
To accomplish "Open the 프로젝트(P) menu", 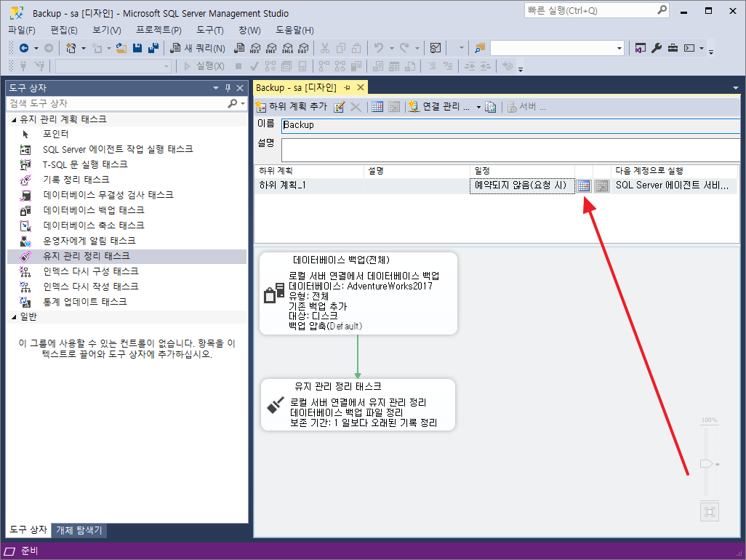I will pyautogui.click(x=159, y=31).
